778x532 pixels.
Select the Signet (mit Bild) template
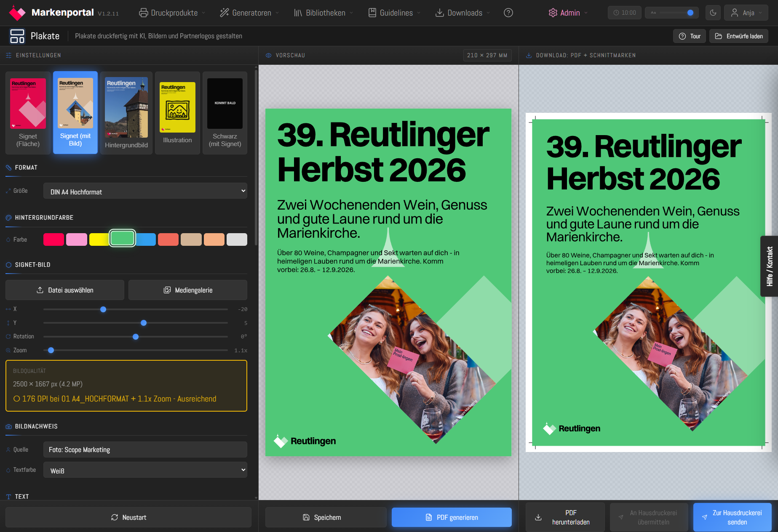[75, 113]
